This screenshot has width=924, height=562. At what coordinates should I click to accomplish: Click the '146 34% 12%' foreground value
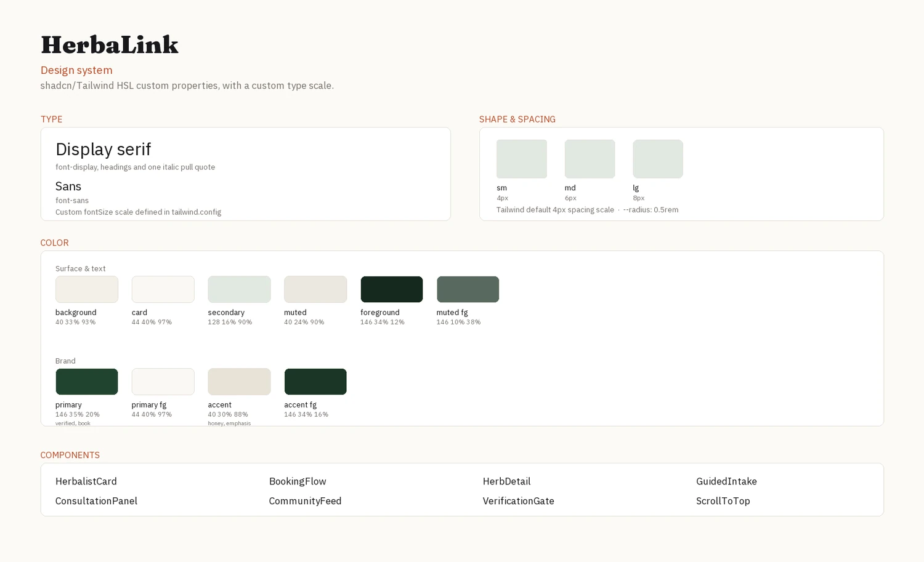point(383,323)
